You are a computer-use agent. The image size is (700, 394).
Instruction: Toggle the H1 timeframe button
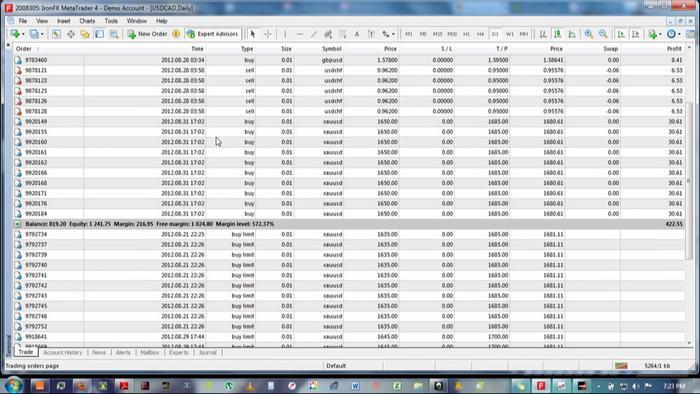466,34
